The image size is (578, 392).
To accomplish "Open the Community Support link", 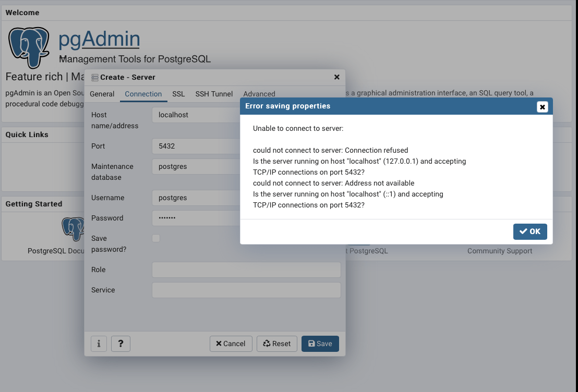I will tap(499, 251).
